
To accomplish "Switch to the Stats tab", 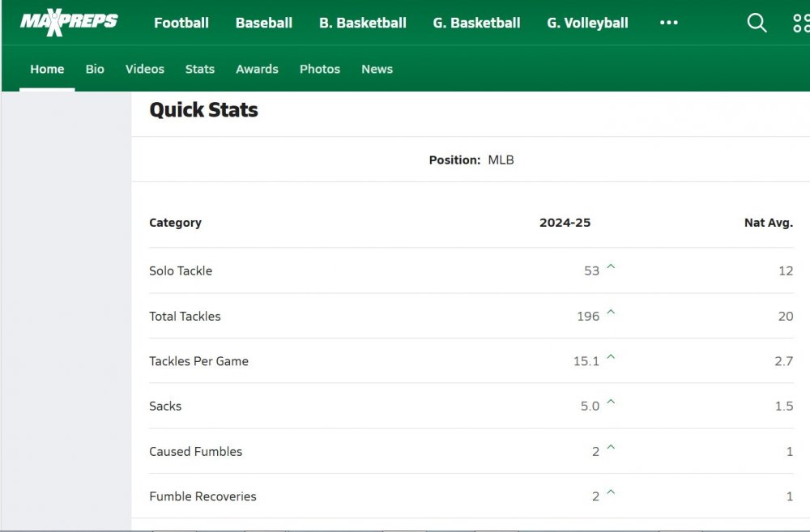I will (199, 69).
